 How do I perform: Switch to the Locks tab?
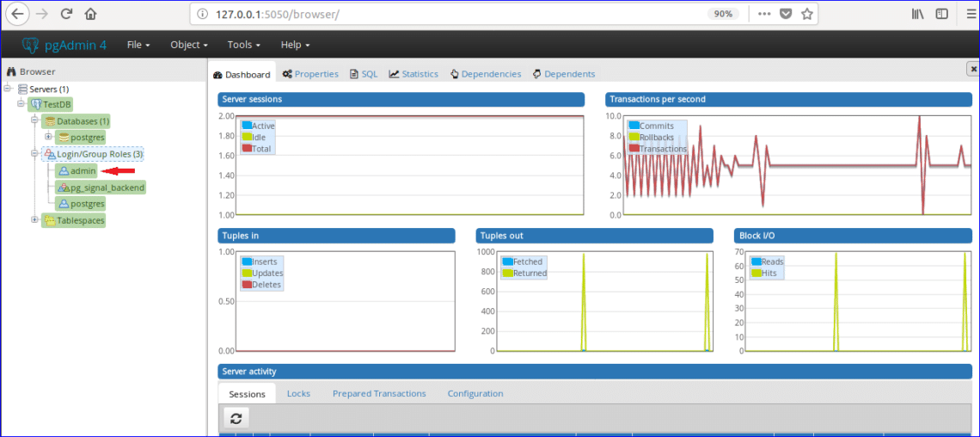[298, 393]
